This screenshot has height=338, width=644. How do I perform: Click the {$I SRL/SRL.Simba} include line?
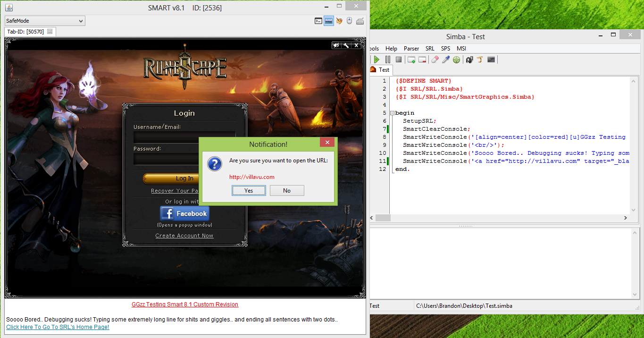pos(429,89)
